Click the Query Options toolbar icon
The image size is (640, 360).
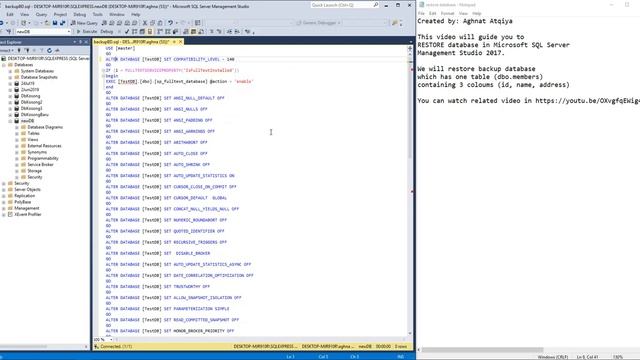142,31
